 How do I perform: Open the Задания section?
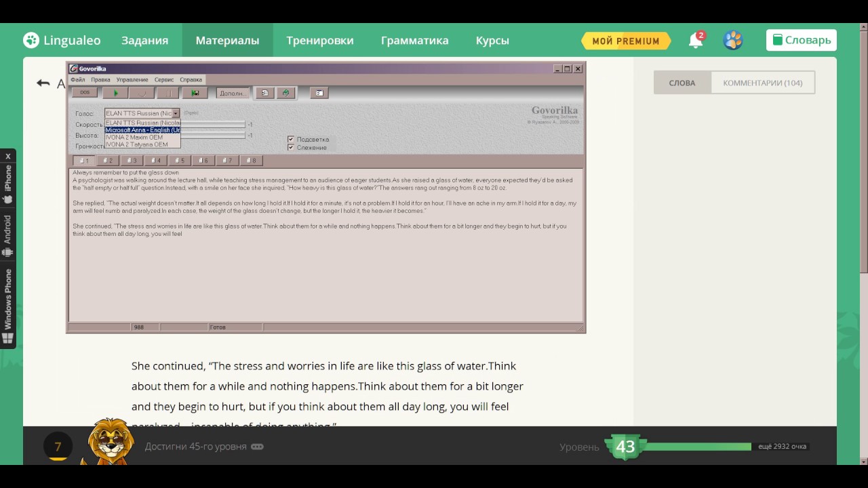[145, 40]
